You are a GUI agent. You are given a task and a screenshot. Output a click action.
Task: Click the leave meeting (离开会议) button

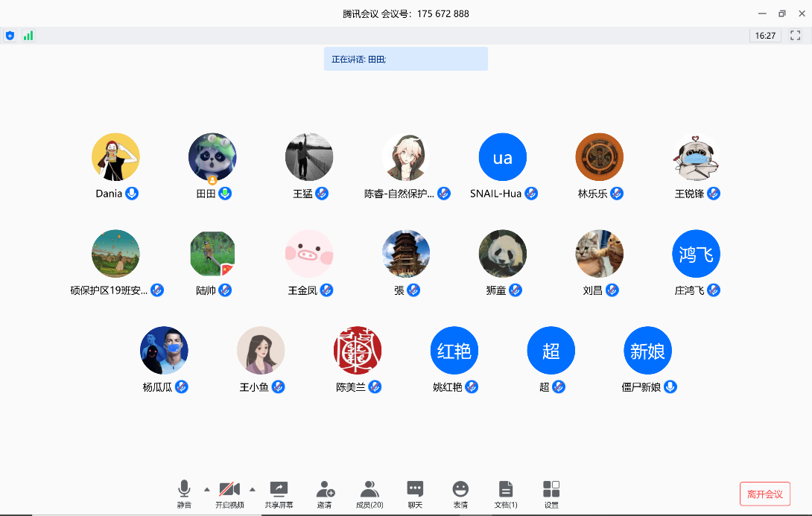(x=764, y=494)
